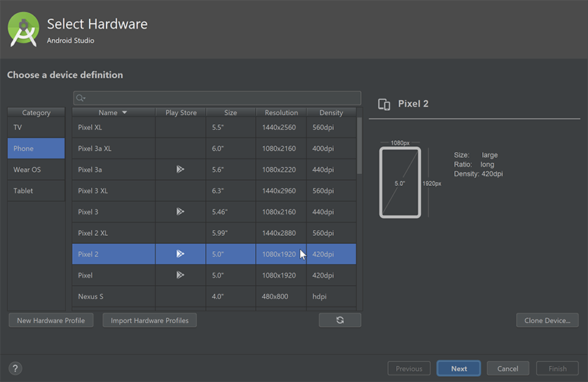Screen dimensions: 588x382
Task: Click the Cancel button
Action: [x=508, y=369]
